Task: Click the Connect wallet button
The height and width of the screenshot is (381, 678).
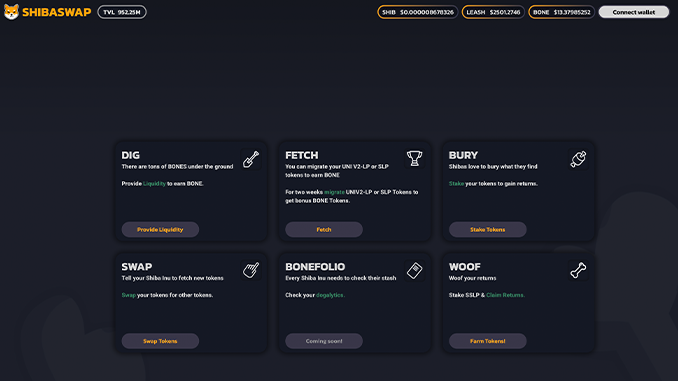Action: point(633,12)
